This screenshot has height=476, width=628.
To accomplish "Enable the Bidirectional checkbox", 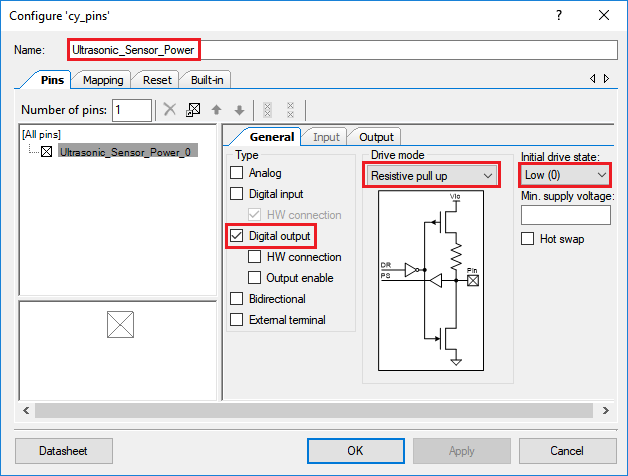I will pos(236,299).
